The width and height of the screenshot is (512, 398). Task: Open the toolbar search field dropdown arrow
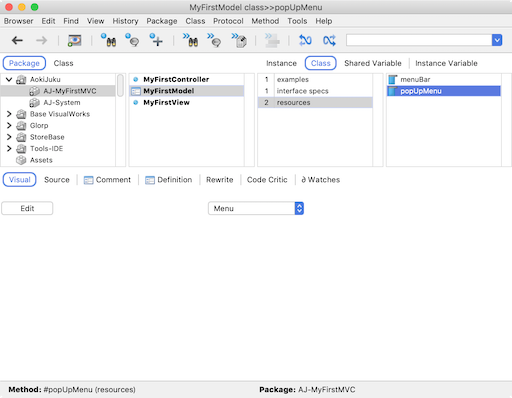497,40
